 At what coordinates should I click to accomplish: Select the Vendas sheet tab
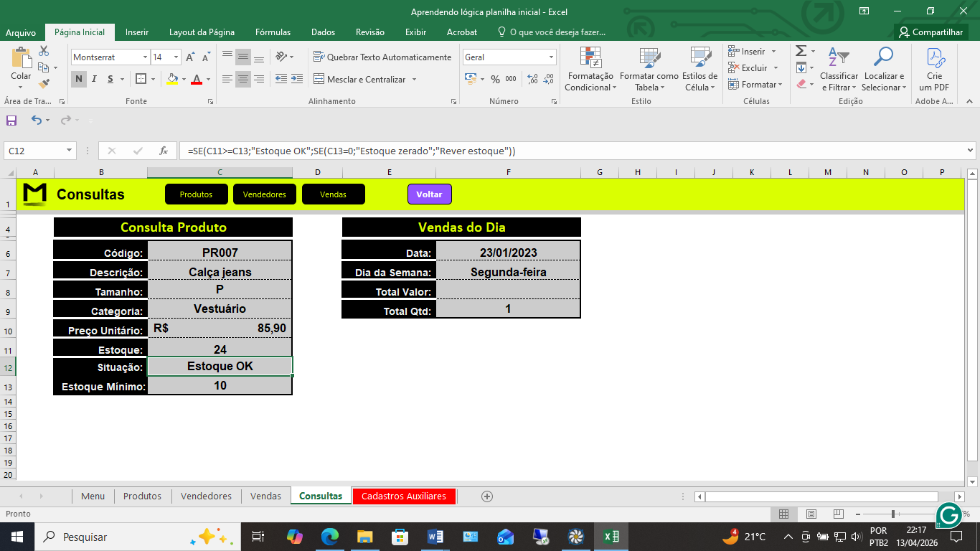point(265,496)
